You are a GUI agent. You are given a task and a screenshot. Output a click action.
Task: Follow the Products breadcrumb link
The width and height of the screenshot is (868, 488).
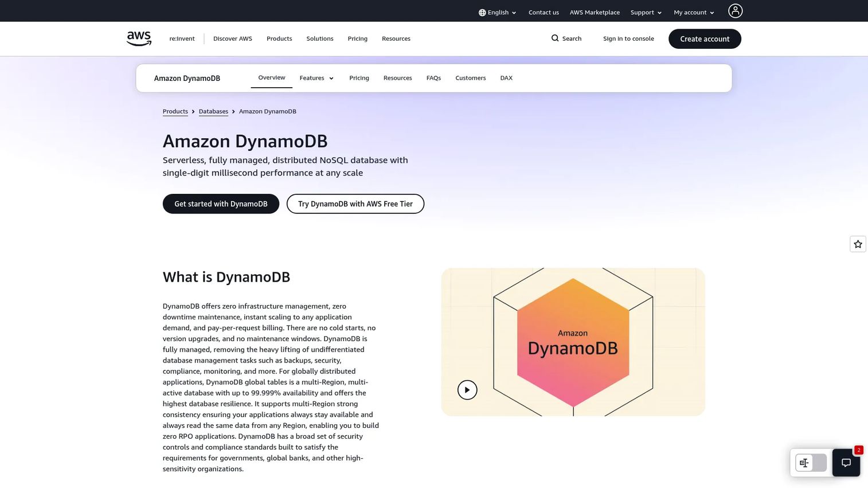coord(175,111)
